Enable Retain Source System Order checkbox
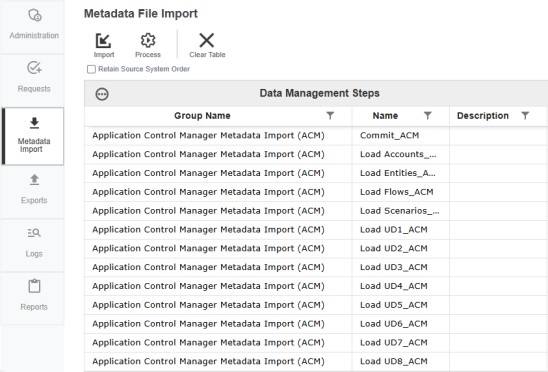548x372 pixels. [x=91, y=69]
